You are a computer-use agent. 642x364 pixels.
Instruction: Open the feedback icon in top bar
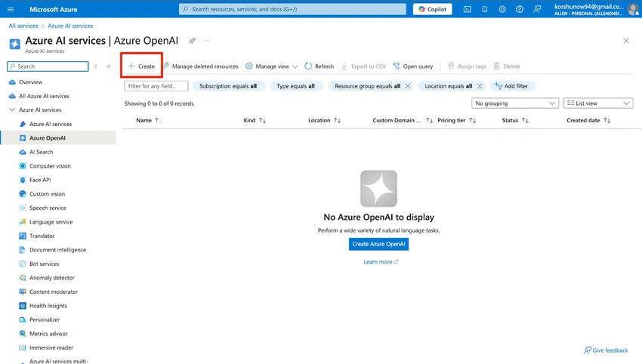[x=537, y=9]
